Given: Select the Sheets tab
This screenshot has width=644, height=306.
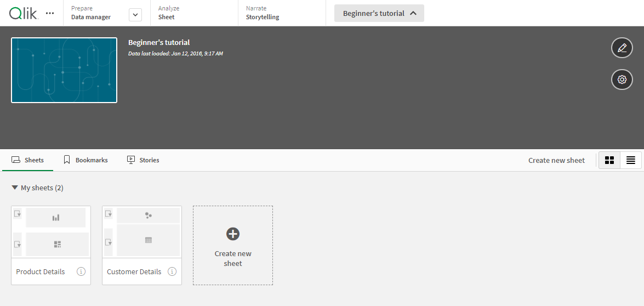Looking at the screenshot, I should click(27, 160).
